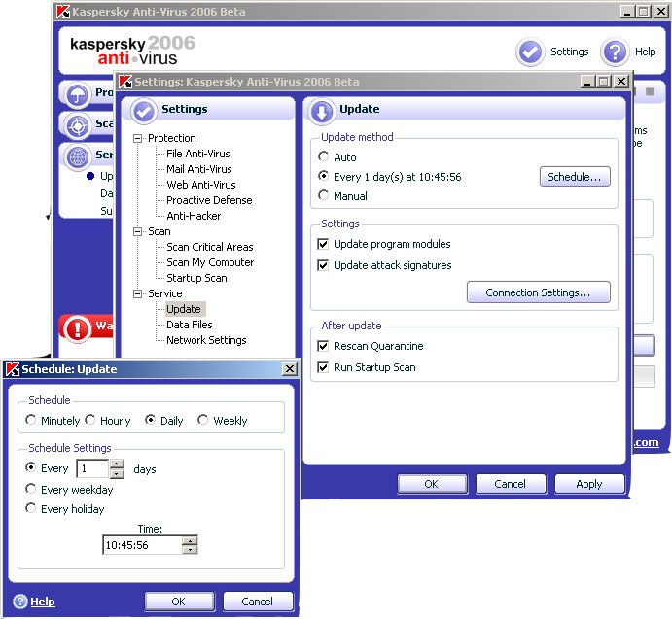Click the Update download arrow header icon
This screenshot has height=619, width=672.
322,111
